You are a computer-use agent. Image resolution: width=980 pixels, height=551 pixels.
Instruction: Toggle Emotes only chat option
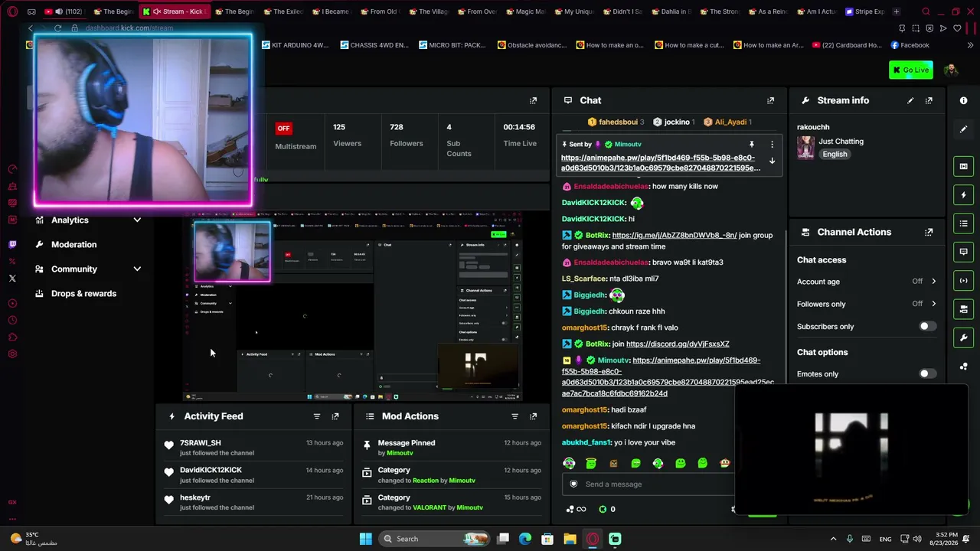coord(926,374)
